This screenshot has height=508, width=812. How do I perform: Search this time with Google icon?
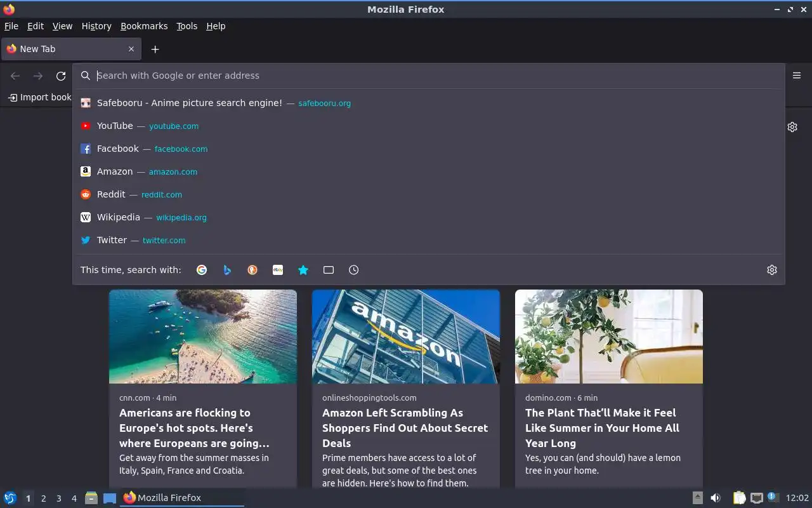[202, 270]
